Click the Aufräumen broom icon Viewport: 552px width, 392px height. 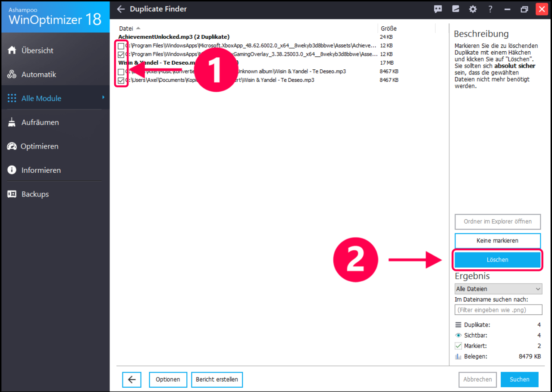[12, 122]
